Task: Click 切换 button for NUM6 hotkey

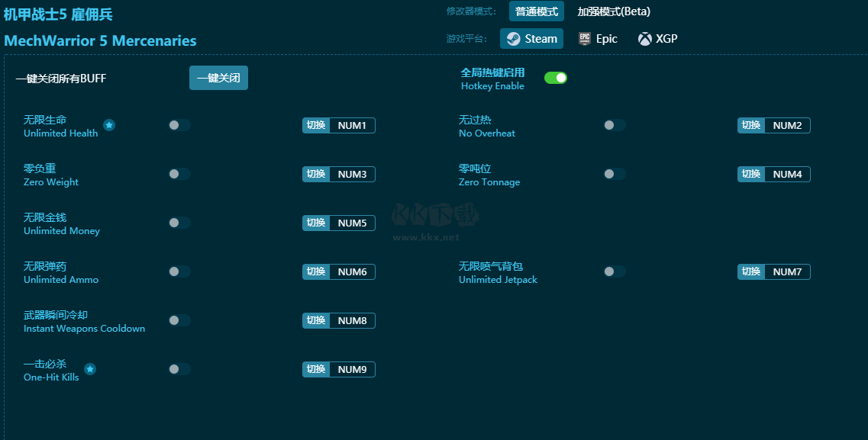Action: pos(316,271)
